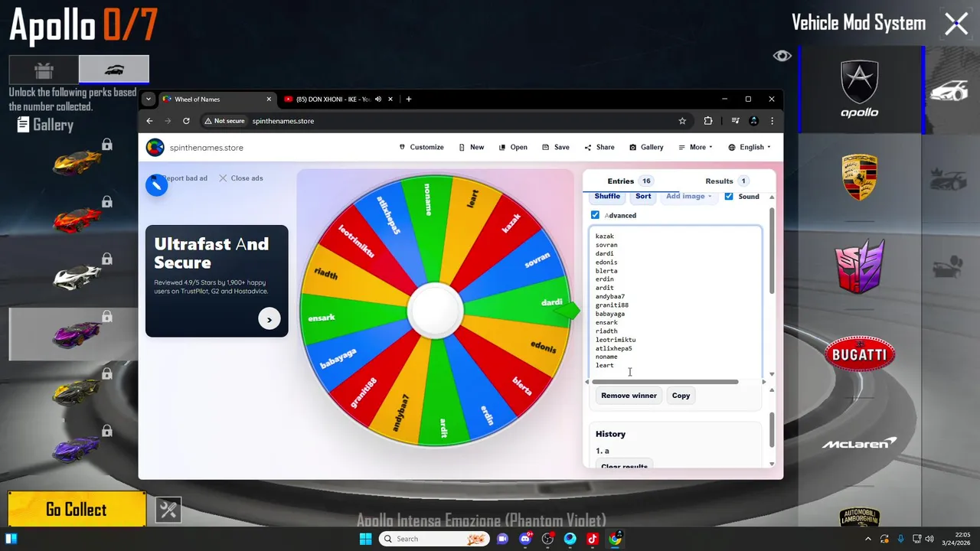Select the locked gold Apollo car thumbnail
The width and height of the screenshot is (980, 551).
[77, 161]
